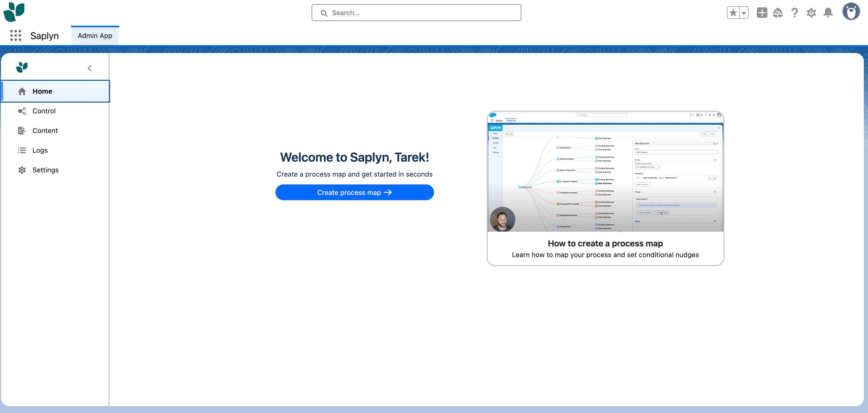Screen dimensions: 868x413
Task: Click the Favorites star icon
Action: tap(733, 13)
